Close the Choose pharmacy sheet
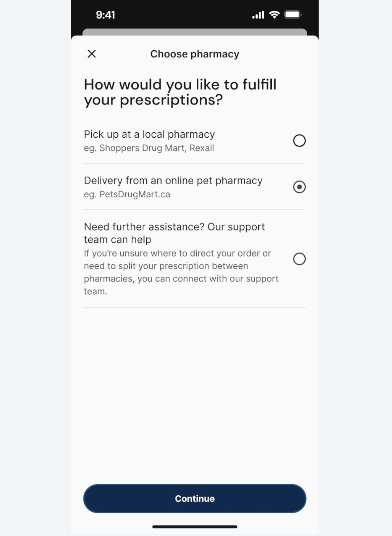 (91, 54)
